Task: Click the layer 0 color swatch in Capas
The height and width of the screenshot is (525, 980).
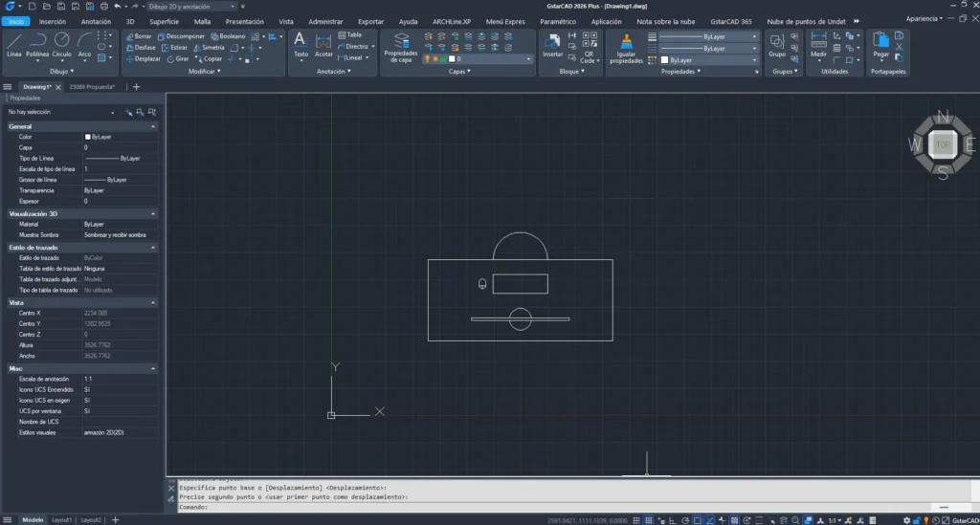Action: tap(452, 59)
